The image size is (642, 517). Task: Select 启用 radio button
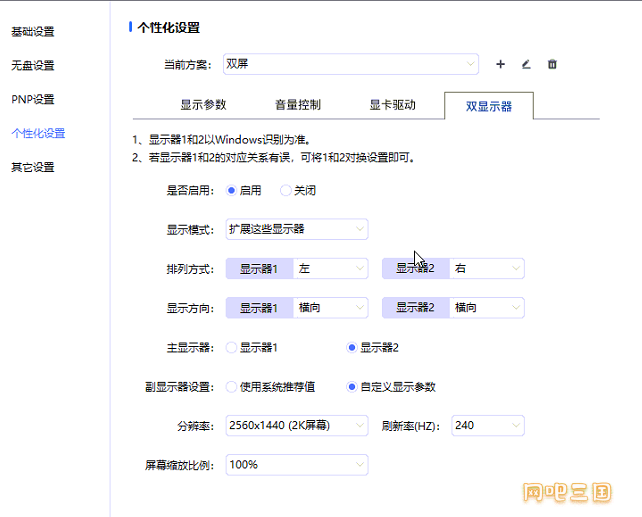231,190
